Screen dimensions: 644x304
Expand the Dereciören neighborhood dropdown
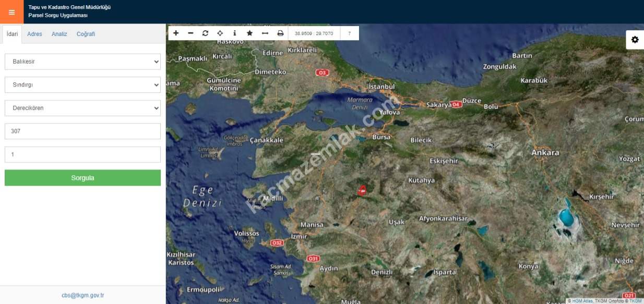(82, 108)
